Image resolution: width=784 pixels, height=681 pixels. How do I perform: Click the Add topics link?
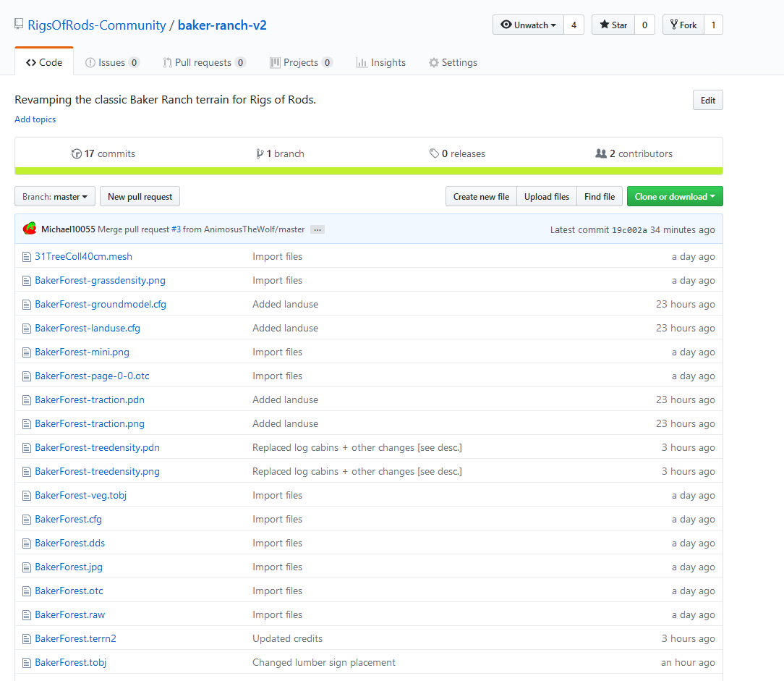pos(35,119)
